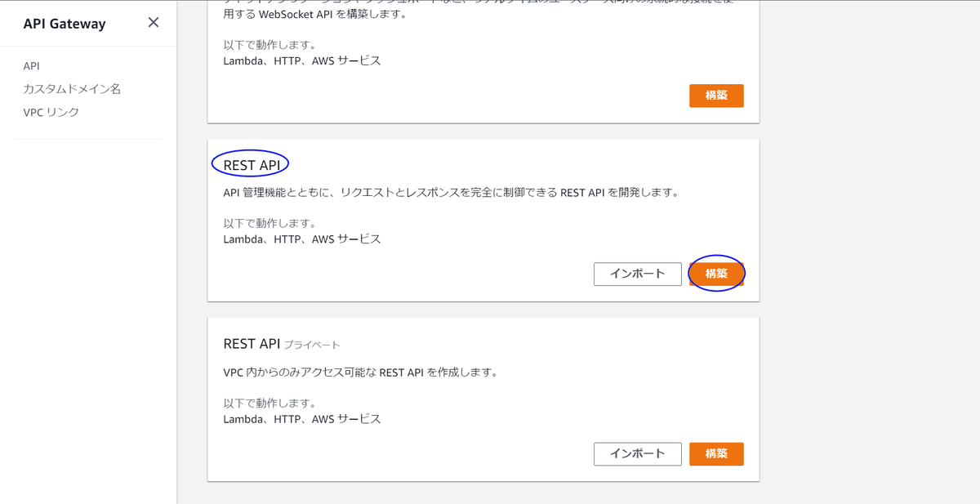This screenshot has width=980, height=504.
Task: Click インポート on the REST API card
Action: point(637,274)
